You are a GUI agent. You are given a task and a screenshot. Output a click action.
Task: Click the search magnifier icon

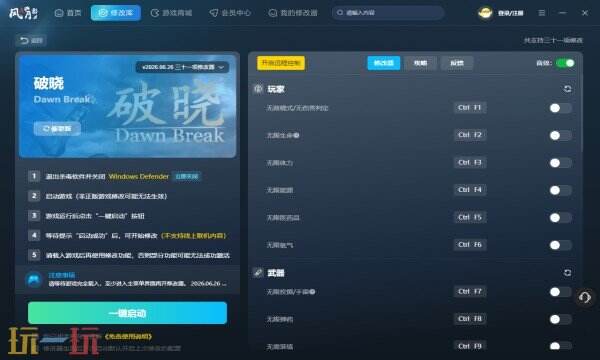pos(340,13)
